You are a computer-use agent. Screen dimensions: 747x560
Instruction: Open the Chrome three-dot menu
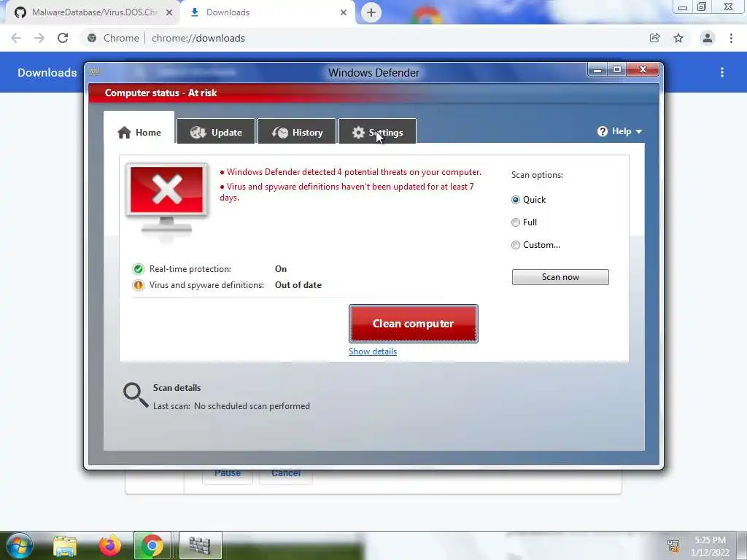731,38
